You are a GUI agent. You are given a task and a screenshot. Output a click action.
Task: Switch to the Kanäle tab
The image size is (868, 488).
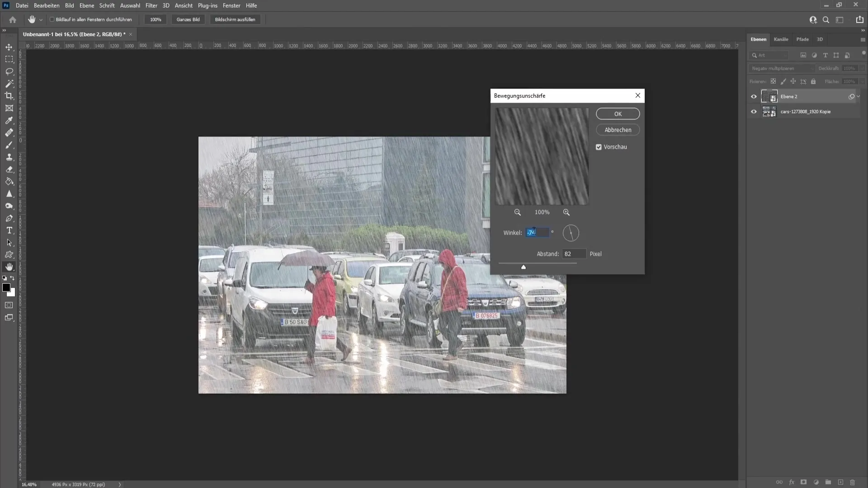point(781,39)
